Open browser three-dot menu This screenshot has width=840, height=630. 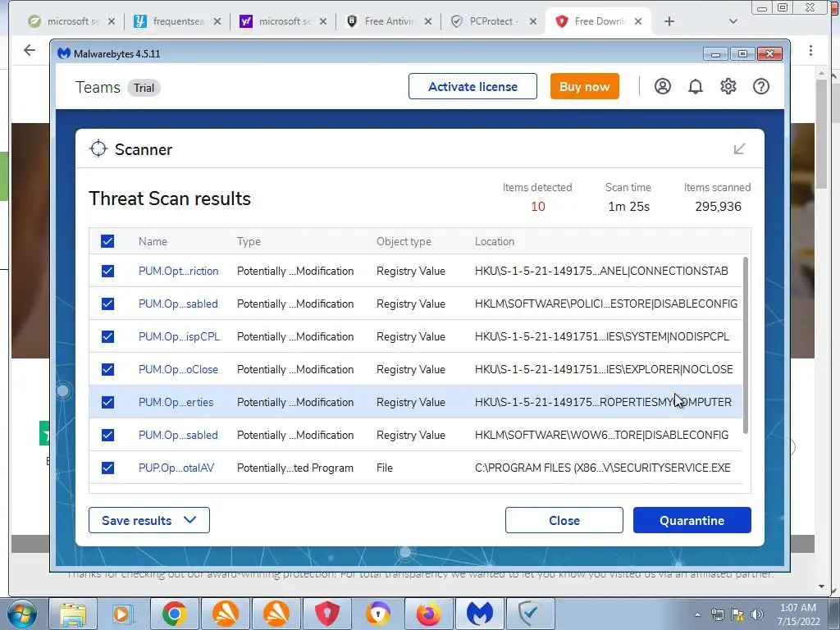pos(810,50)
